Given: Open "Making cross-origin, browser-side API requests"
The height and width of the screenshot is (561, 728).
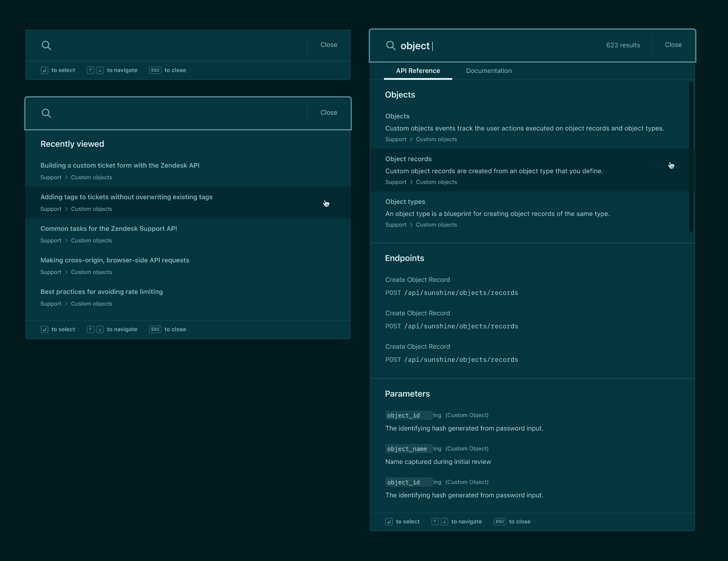Looking at the screenshot, I should 188,266.
